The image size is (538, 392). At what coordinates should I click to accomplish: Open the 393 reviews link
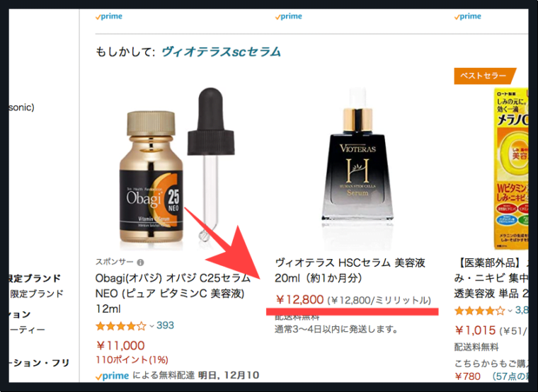coord(165,325)
